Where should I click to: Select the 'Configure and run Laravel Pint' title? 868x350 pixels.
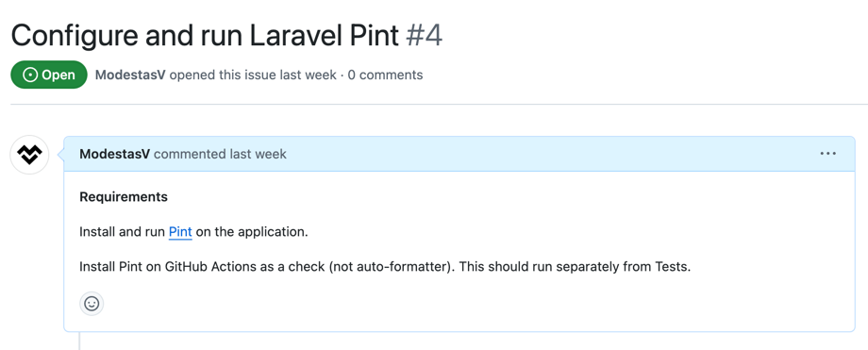[x=205, y=36]
